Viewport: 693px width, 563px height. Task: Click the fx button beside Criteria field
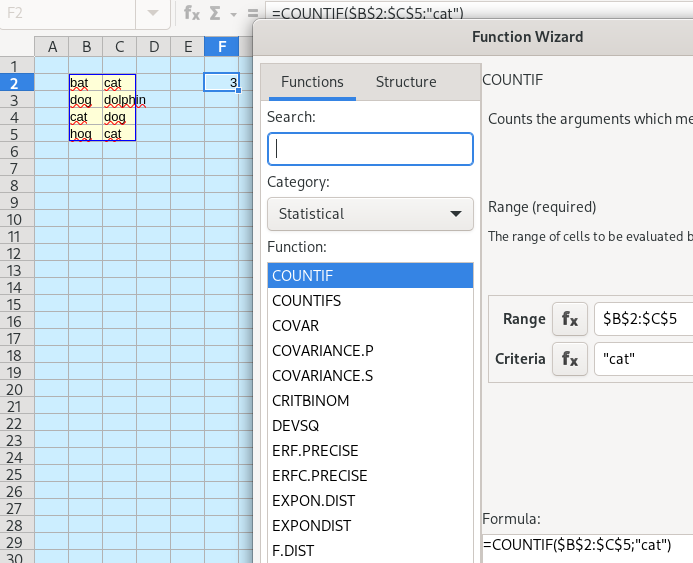[x=570, y=359]
